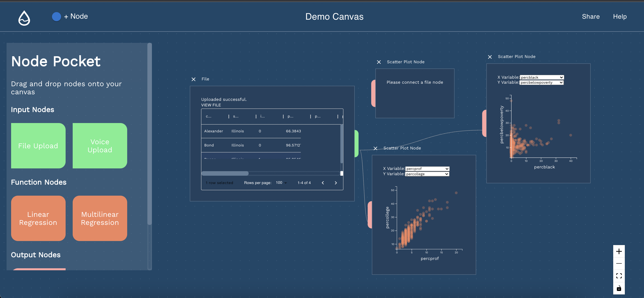Click the zoom out minus control
644x298 pixels.
click(x=619, y=263)
